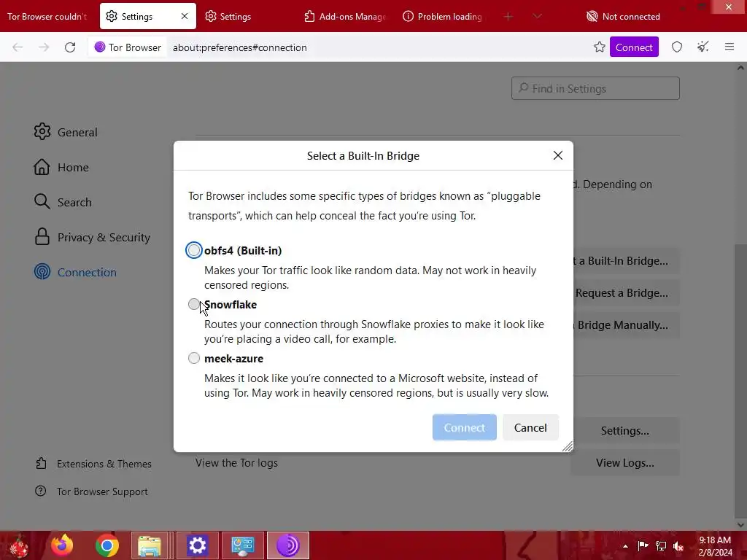Viewport: 747px width, 560px height.
Task: Click the dialog resize grip corner
Action: (x=568, y=446)
